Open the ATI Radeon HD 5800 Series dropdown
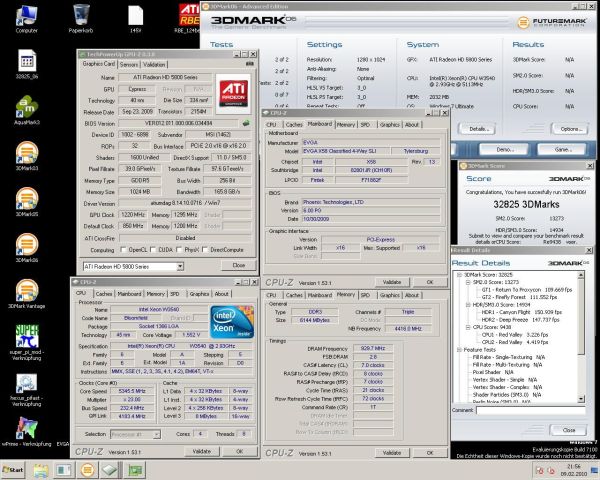 [133, 266]
